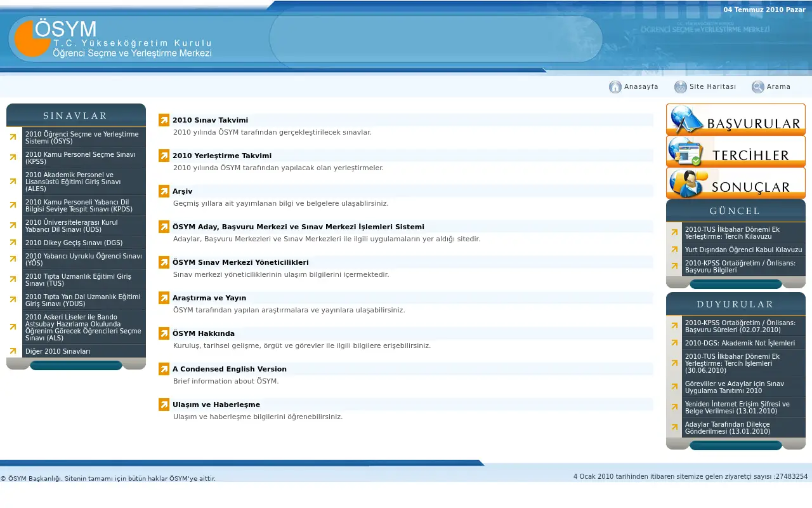Open the BAŞVURULAR banner button
This screenshot has width=812, height=508.
click(736, 119)
